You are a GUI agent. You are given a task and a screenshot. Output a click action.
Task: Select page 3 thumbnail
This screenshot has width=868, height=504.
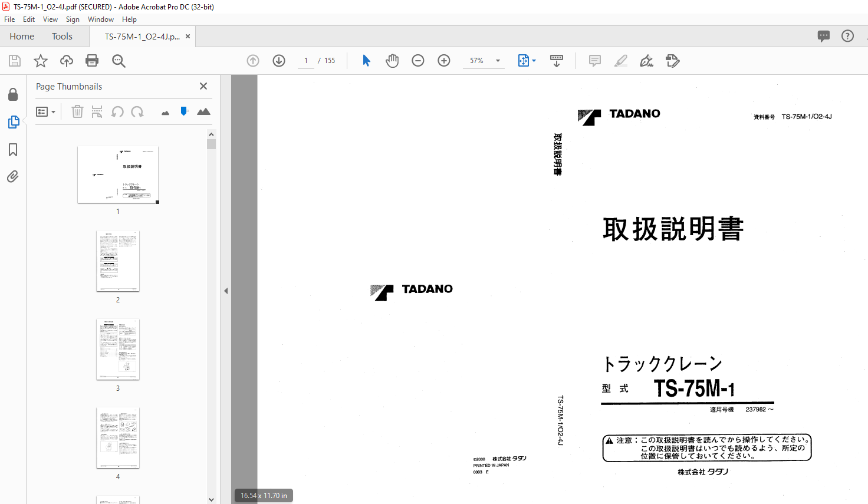[x=118, y=349]
